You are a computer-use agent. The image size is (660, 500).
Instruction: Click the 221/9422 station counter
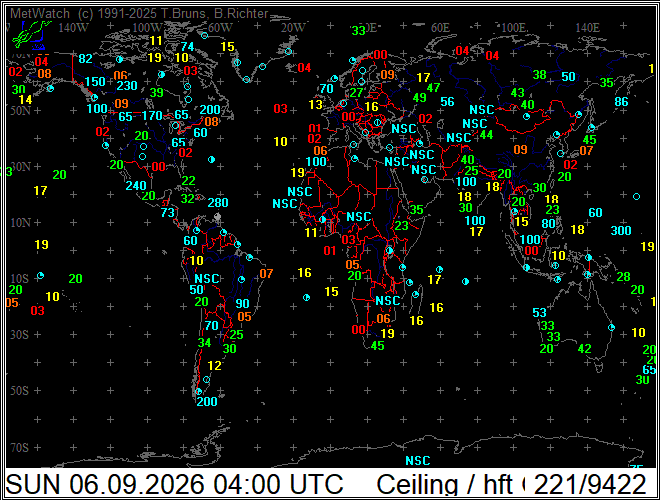[590, 484]
